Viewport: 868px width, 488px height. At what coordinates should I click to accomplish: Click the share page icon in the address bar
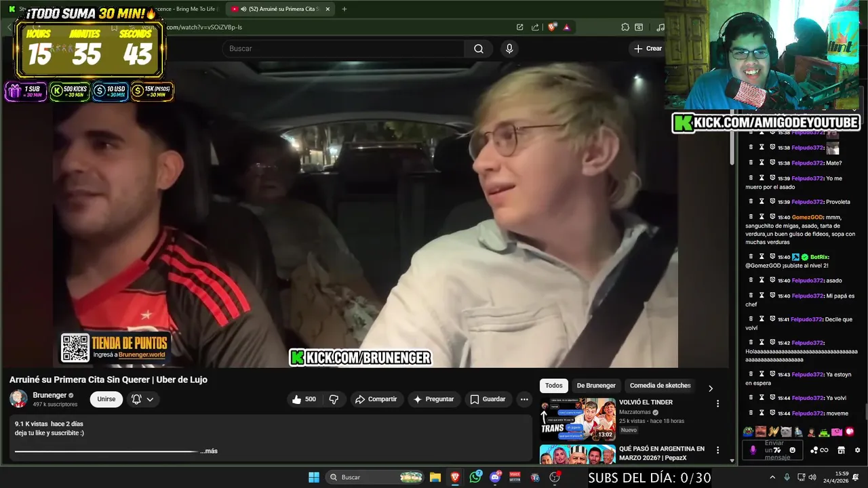pyautogui.click(x=535, y=27)
